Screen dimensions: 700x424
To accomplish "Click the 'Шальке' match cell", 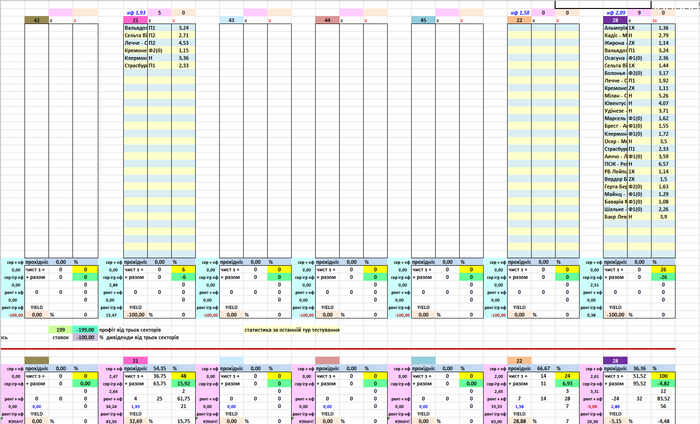I will [x=616, y=209].
